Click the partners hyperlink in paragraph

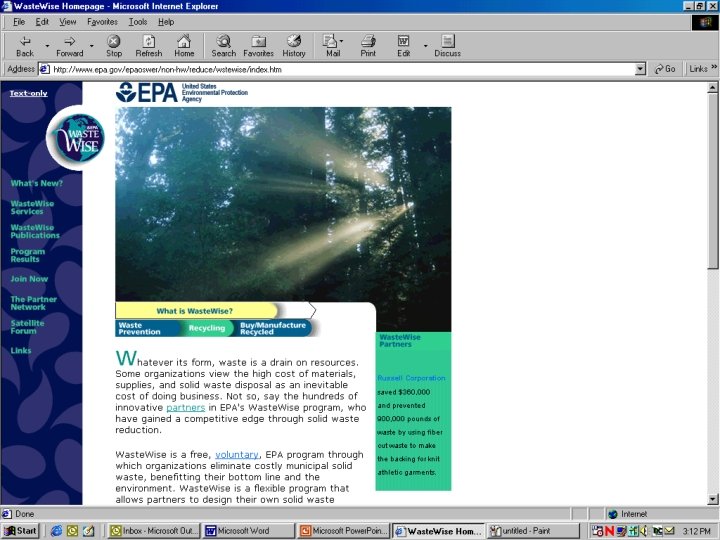pos(186,408)
